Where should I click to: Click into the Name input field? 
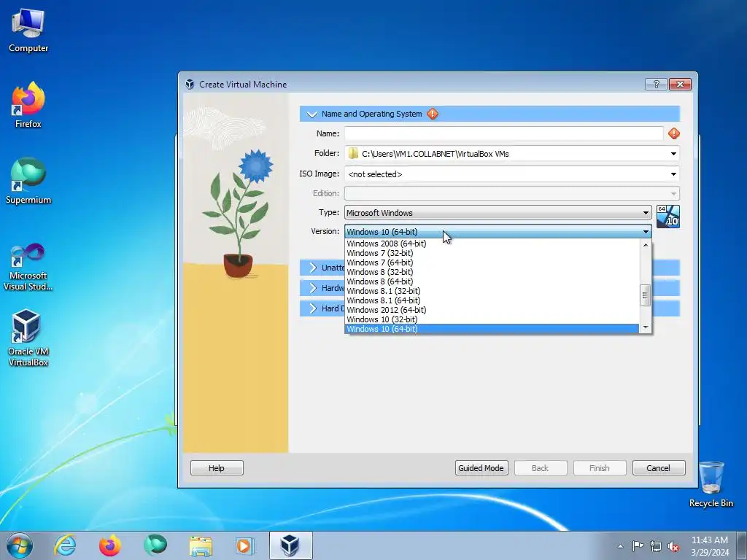pos(503,134)
